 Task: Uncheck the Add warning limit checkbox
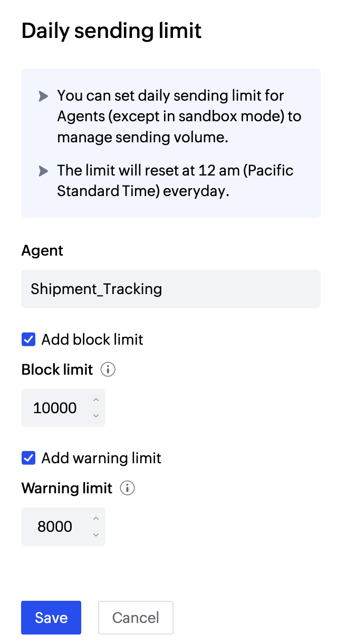(x=28, y=458)
